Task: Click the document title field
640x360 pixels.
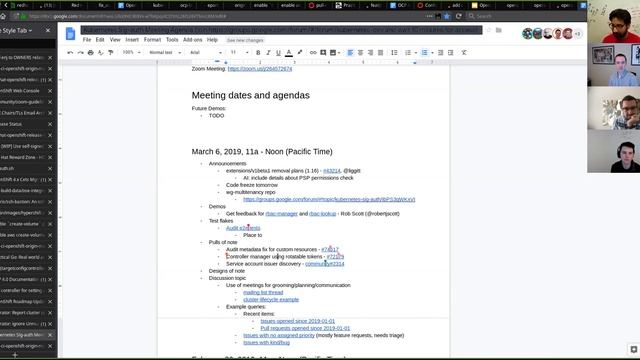Action: click(x=281, y=30)
